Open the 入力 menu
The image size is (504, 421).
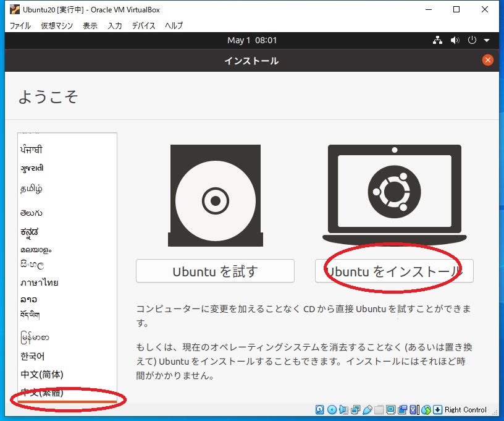(115, 26)
